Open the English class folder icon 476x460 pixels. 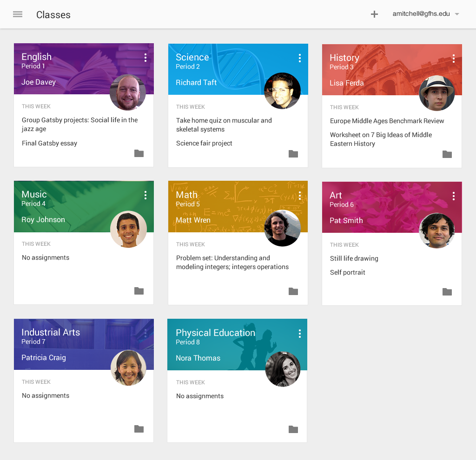pos(139,153)
